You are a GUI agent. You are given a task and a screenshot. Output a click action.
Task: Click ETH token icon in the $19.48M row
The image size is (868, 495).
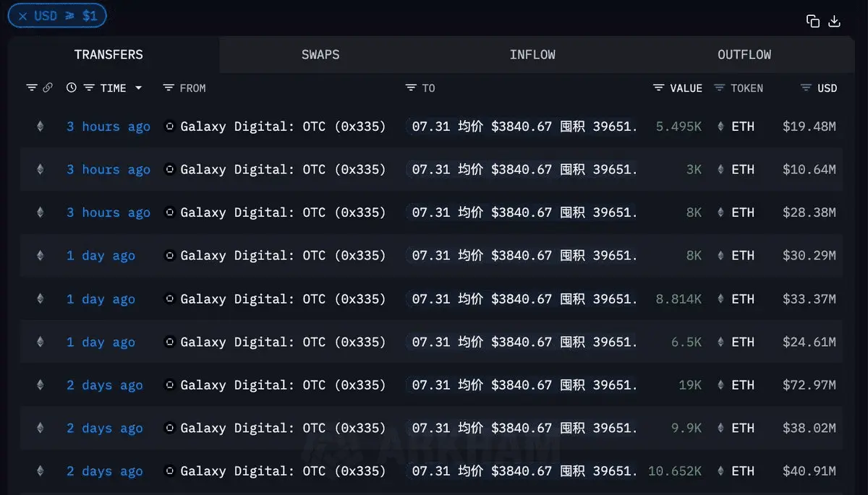click(x=720, y=126)
